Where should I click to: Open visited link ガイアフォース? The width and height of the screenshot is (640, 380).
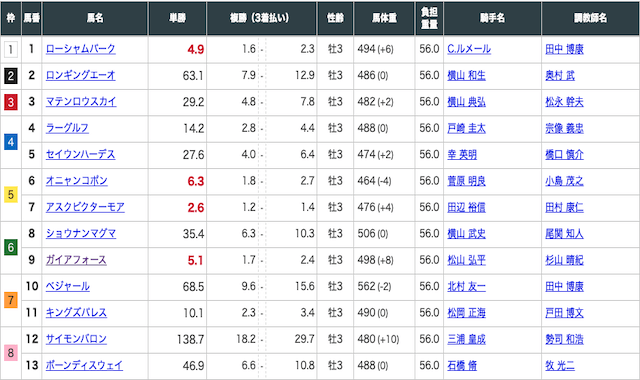pos(76,260)
